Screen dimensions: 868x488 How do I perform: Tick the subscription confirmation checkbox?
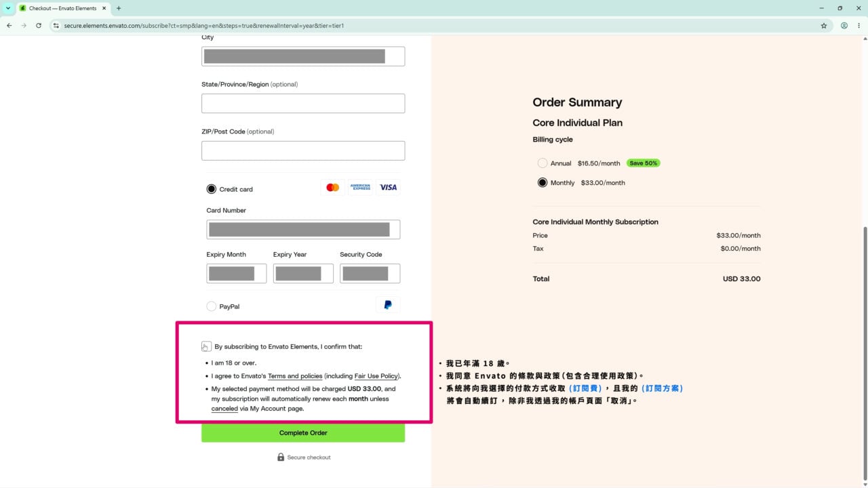206,346
